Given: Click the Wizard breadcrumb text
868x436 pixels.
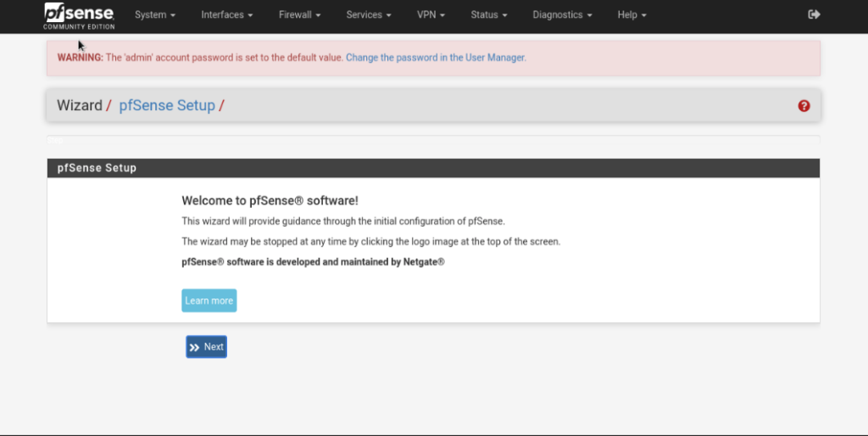Looking at the screenshot, I should click(80, 105).
